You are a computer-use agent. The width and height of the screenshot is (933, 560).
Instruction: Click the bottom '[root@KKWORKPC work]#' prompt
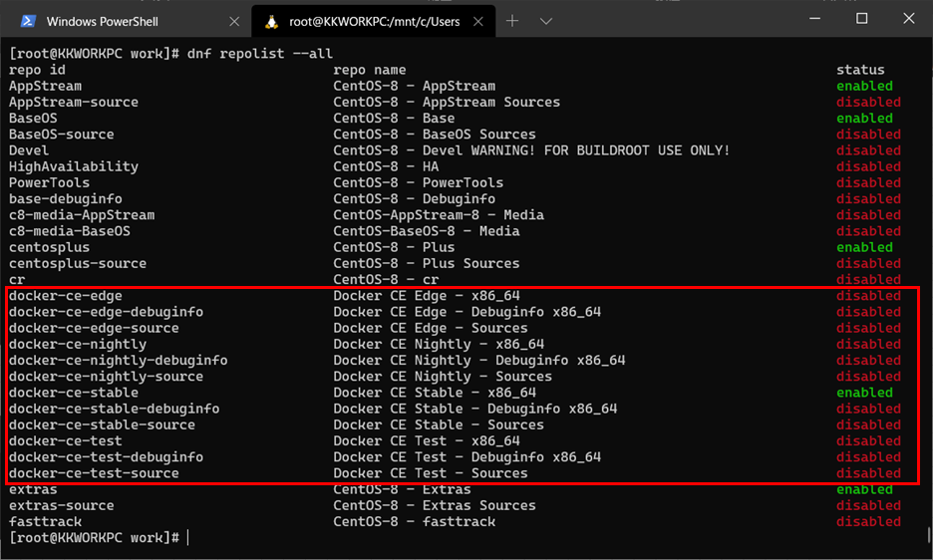coord(94,537)
